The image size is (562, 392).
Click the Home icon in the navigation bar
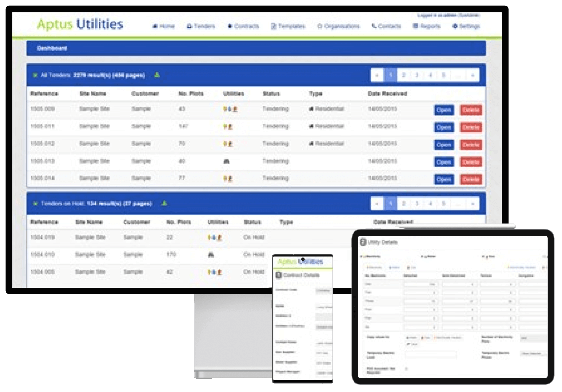coord(155,27)
